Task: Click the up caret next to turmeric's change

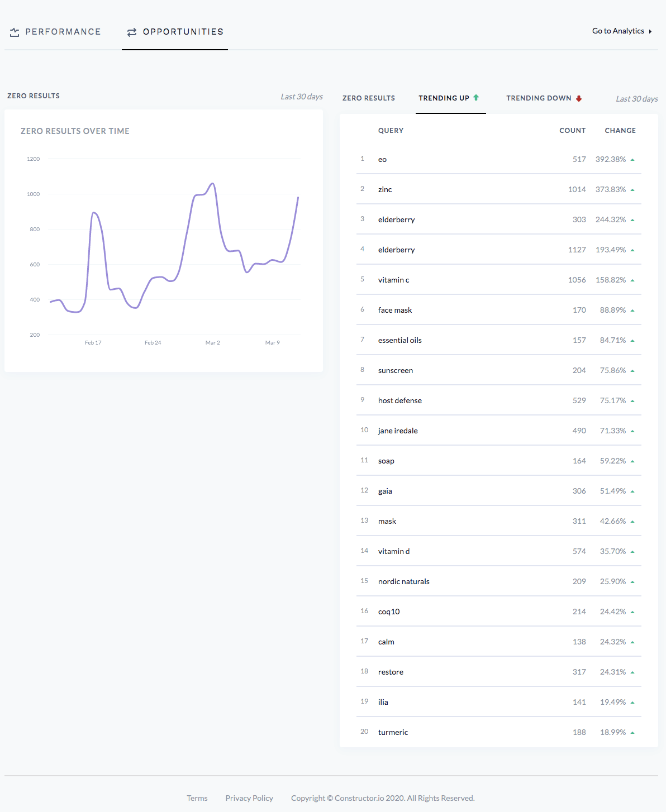Action: 632,732
